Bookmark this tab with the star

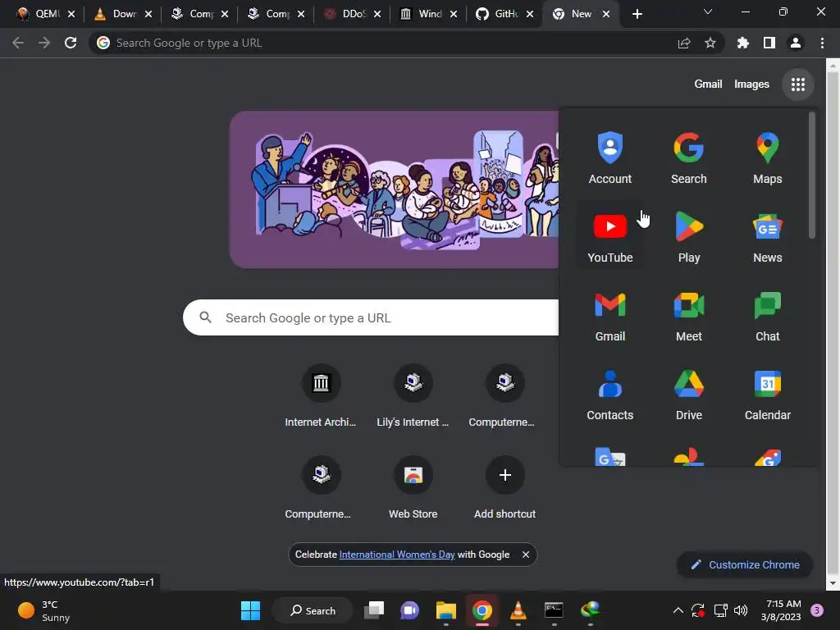pyautogui.click(x=710, y=43)
